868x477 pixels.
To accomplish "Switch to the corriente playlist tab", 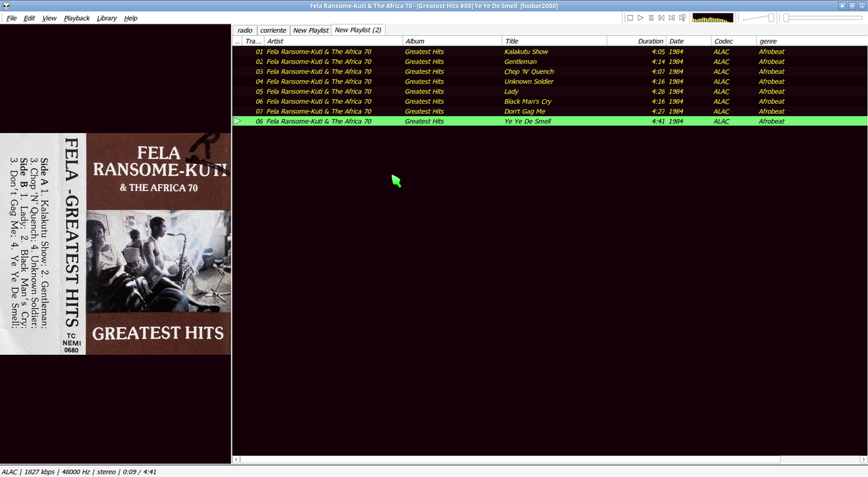I will [x=273, y=31].
